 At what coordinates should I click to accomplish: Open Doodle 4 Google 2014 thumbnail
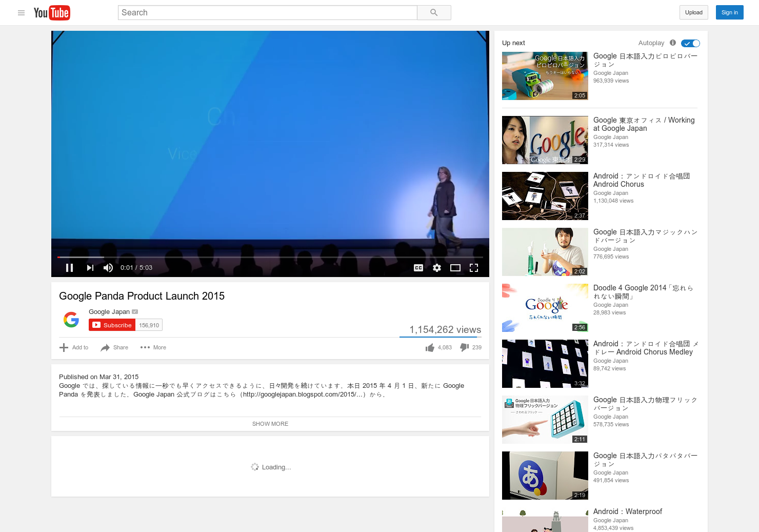click(x=545, y=308)
